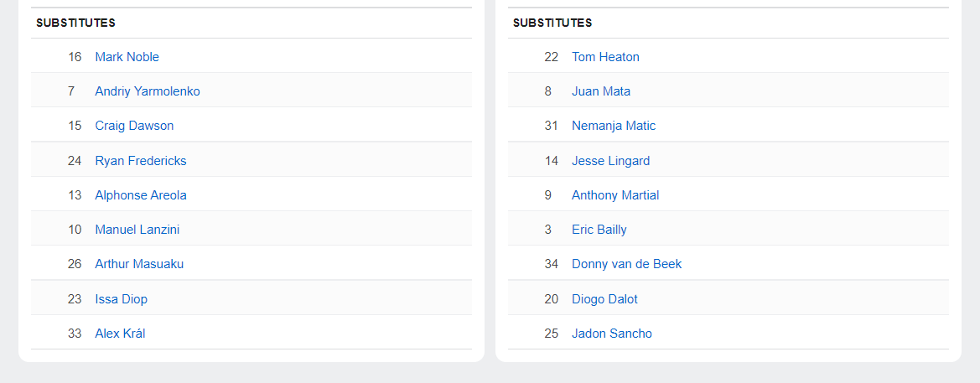Click the Diogo Dalot link

pos(604,299)
